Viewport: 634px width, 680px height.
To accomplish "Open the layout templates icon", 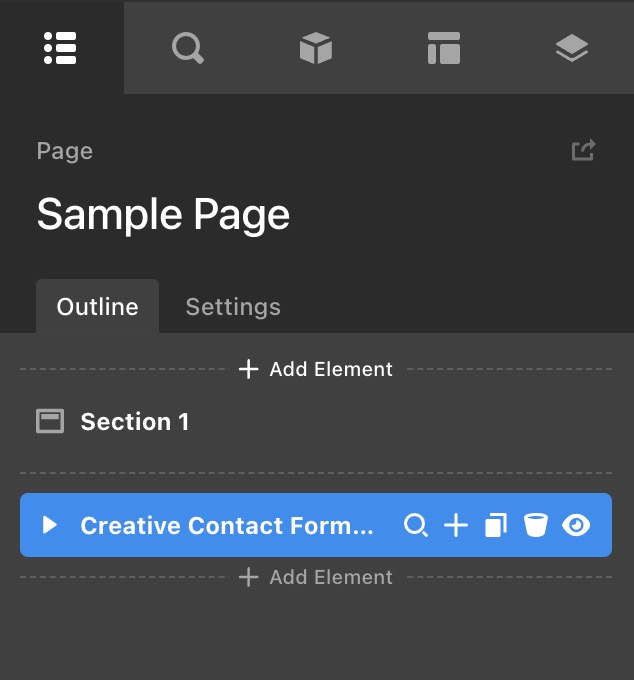I will point(444,48).
